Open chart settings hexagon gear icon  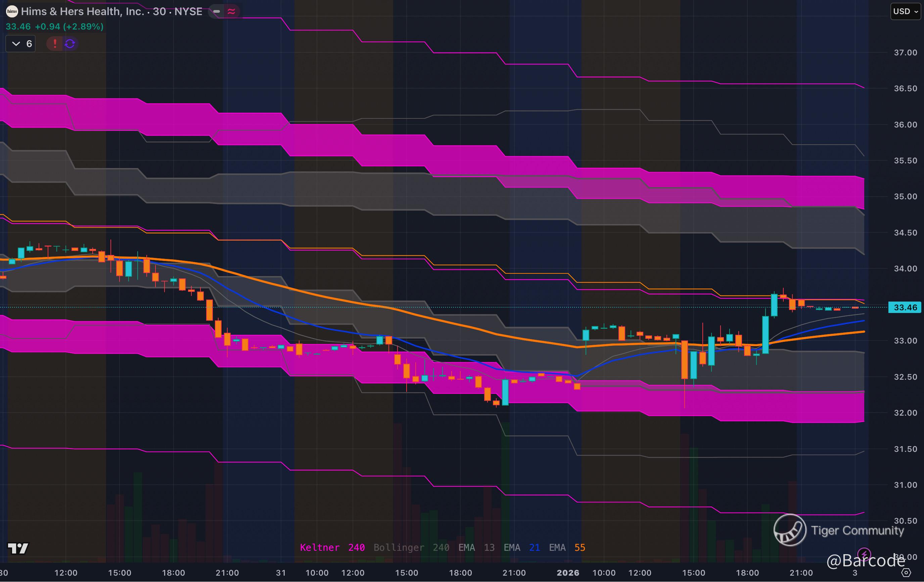[906, 573]
